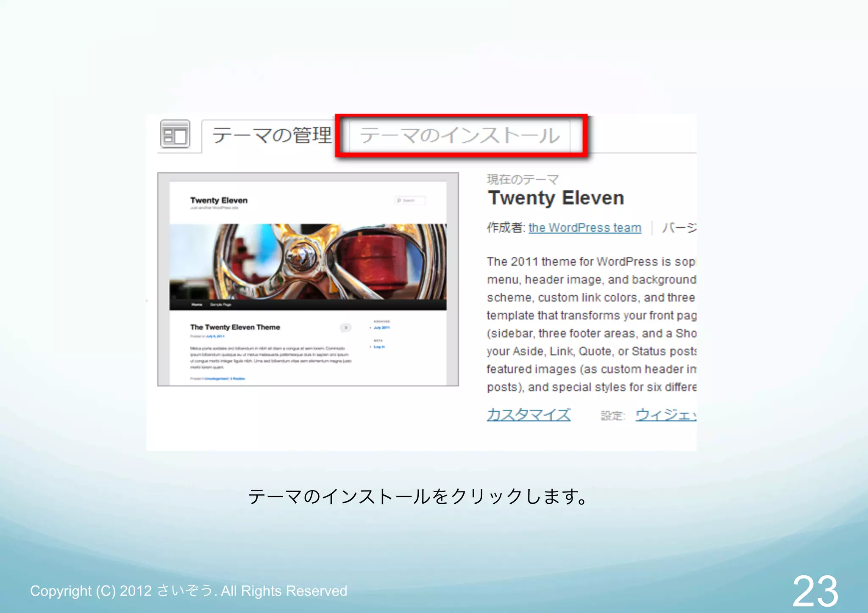Open the WordPress team author link
Screen dimensions: 868x613
585,227
